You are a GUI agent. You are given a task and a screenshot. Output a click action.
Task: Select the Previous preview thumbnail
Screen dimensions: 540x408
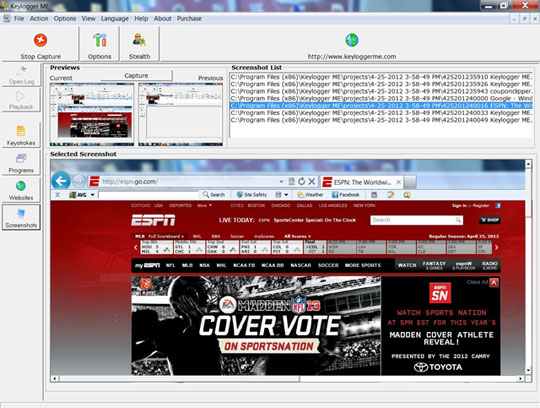[x=180, y=114]
